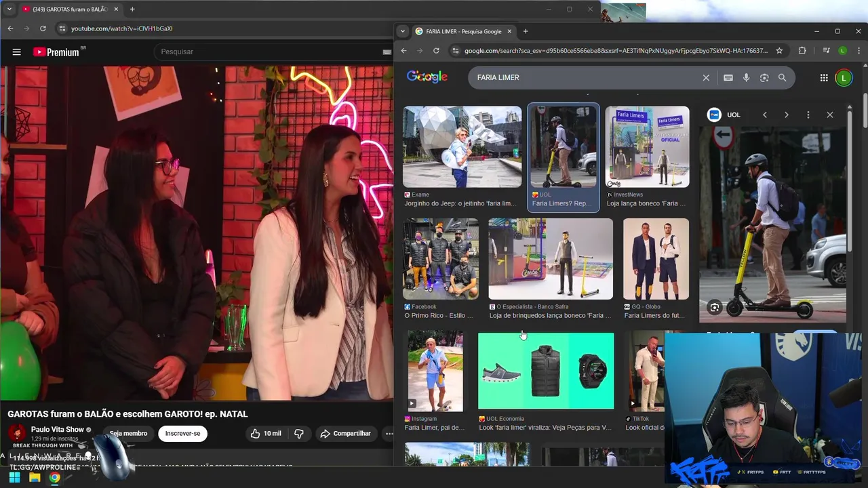Open Instagram Faria Limer pai de result

tap(435, 371)
